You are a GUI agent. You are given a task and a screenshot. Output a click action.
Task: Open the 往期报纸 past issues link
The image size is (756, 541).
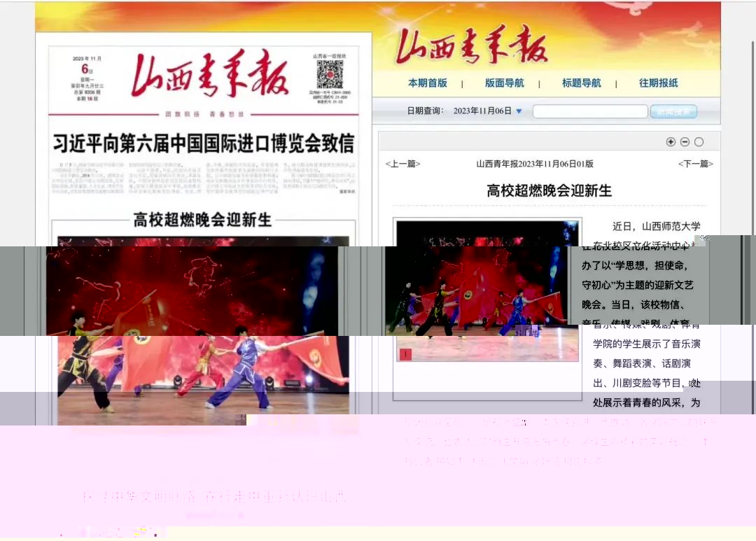pyautogui.click(x=659, y=83)
